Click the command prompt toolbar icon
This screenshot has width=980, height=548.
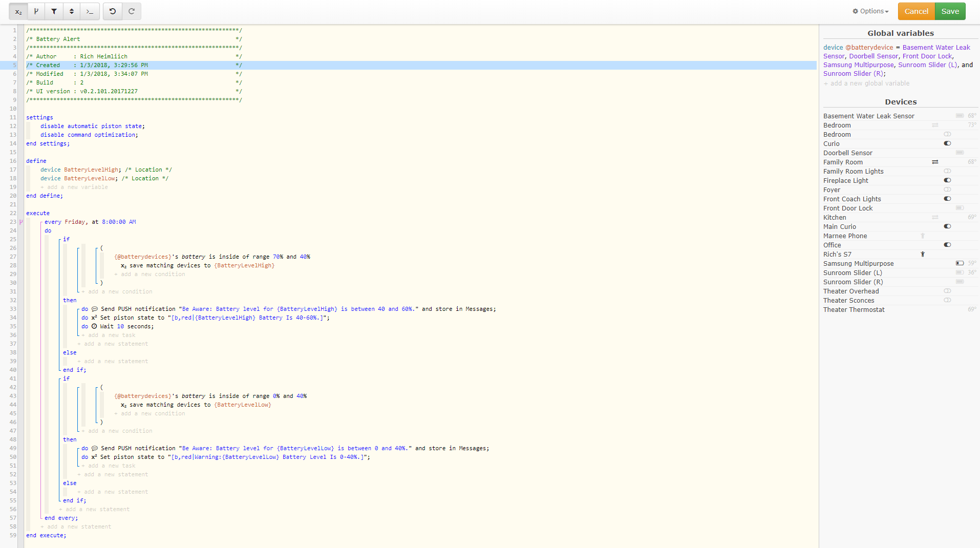[90, 11]
